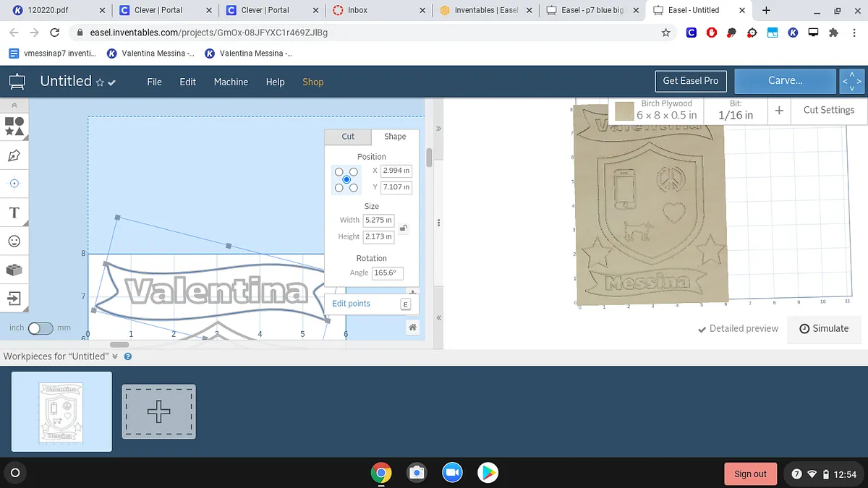The width and height of the screenshot is (868, 488).
Task: Toggle the aspect ratio lock icon
Action: 404,228
